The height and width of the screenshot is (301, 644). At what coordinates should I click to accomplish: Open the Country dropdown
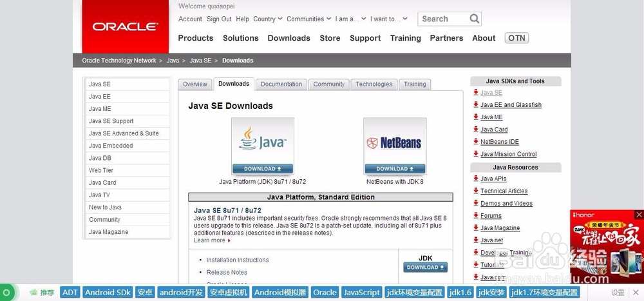point(268,19)
